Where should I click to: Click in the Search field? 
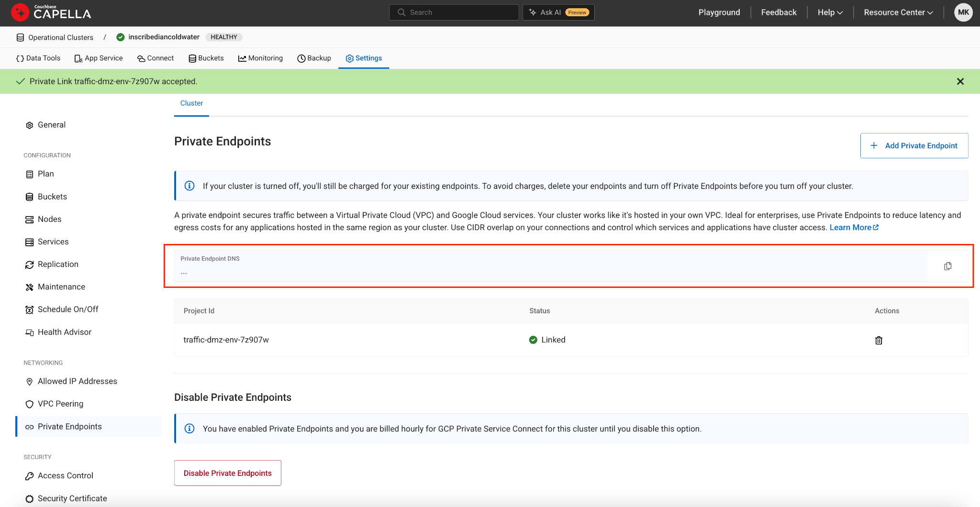click(x=454, y=12)
